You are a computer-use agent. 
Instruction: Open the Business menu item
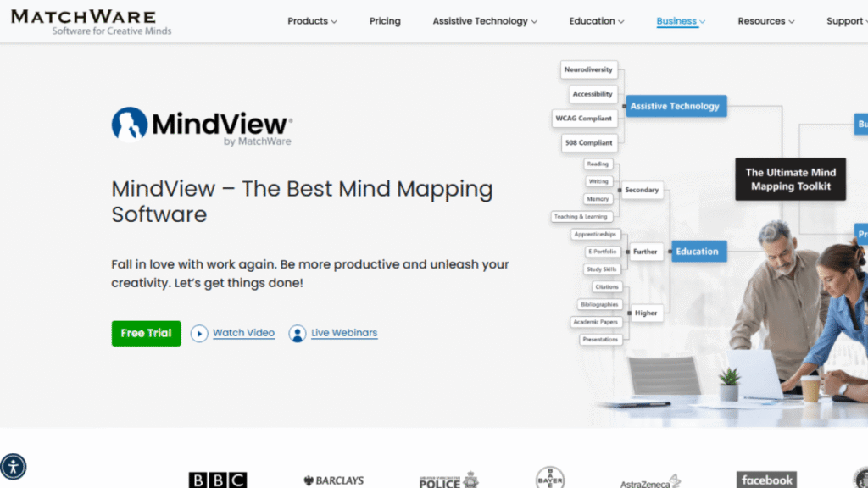click(680, 21)
